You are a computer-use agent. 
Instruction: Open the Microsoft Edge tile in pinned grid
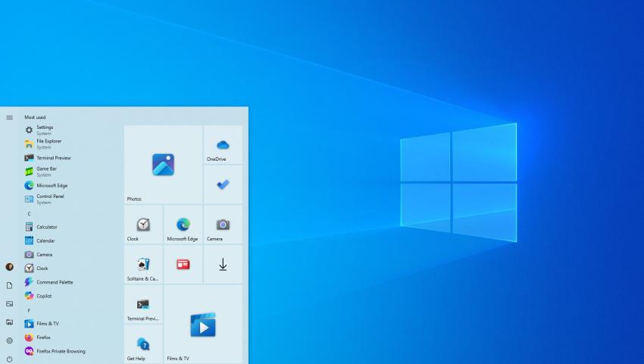coord(183,224)
